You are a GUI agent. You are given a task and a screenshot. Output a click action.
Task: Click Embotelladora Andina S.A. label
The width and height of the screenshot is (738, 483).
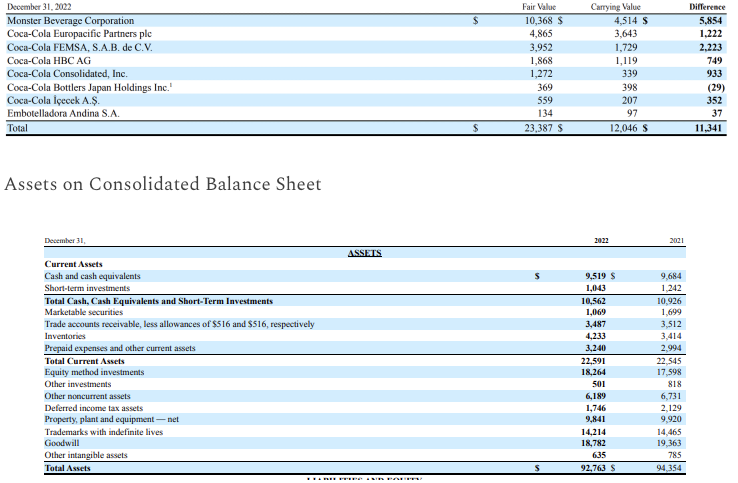(x=63, y=113)
